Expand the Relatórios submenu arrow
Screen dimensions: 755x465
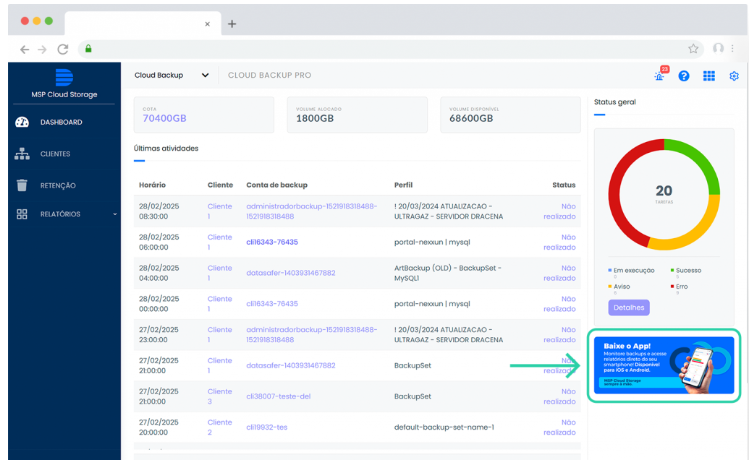coord(115,214)
